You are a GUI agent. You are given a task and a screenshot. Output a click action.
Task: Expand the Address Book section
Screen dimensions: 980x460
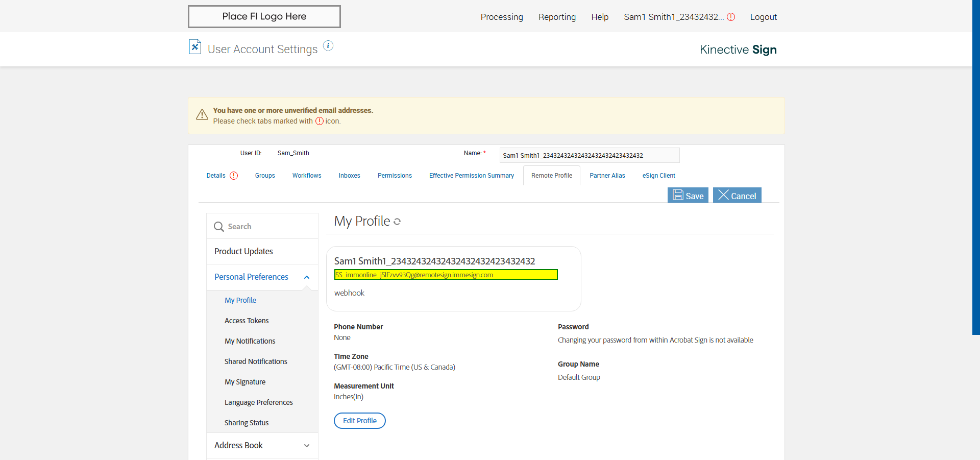point(307,446)
